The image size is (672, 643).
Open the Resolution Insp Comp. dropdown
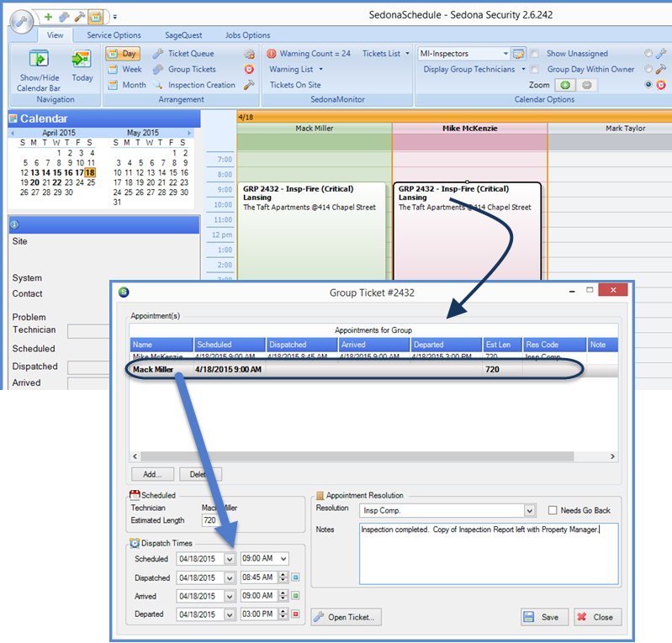pos(530,511)
